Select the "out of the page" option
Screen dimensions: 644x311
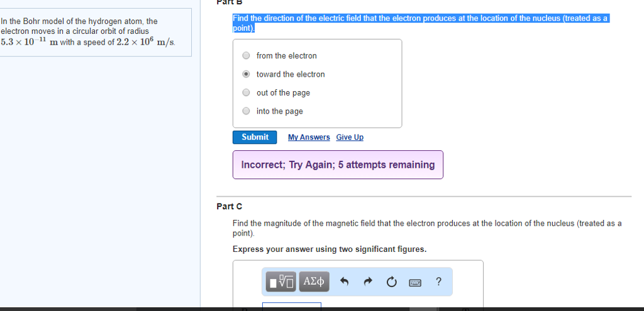pos(247,93)
